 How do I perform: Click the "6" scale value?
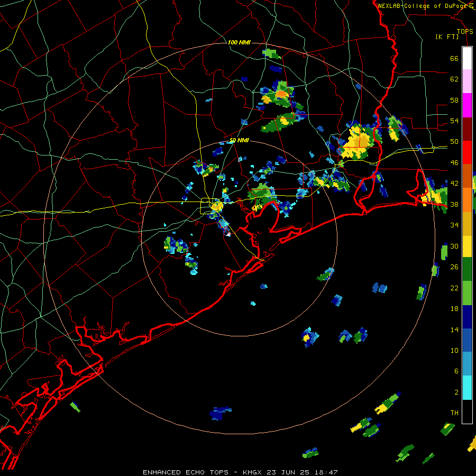456,371
